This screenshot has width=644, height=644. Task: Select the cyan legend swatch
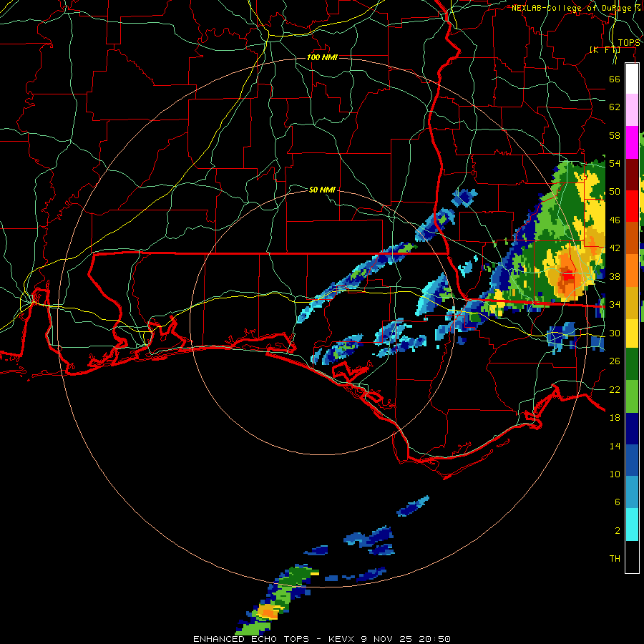[x=632, y=525]
